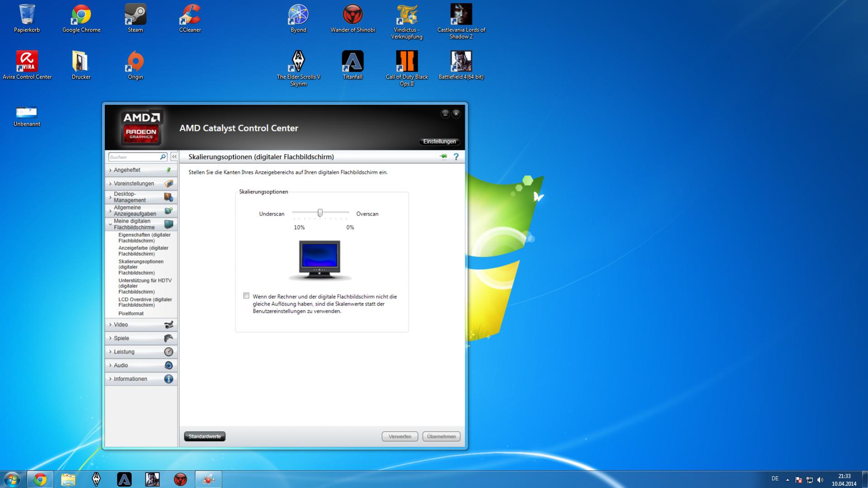This screenshot has width=868, height=488.
Task: Minimize the Catalyst Control Center window
Action: [x=445, y=114]
